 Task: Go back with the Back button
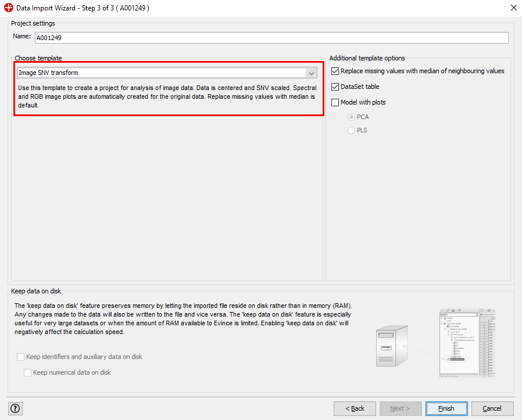coord(355,408)
